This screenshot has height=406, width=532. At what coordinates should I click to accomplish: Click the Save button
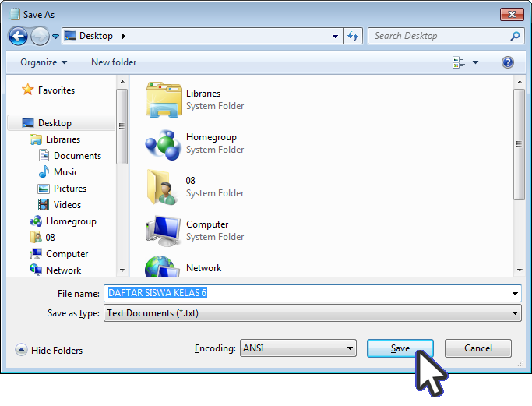(400, 348)
